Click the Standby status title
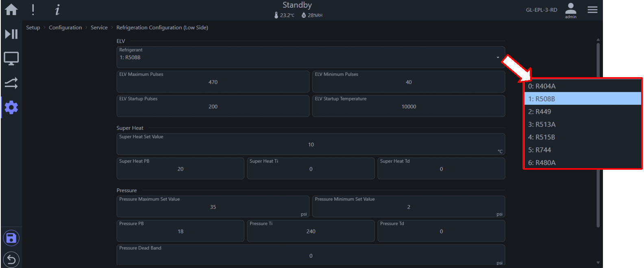644x268 pixels. tap(297, 5)
